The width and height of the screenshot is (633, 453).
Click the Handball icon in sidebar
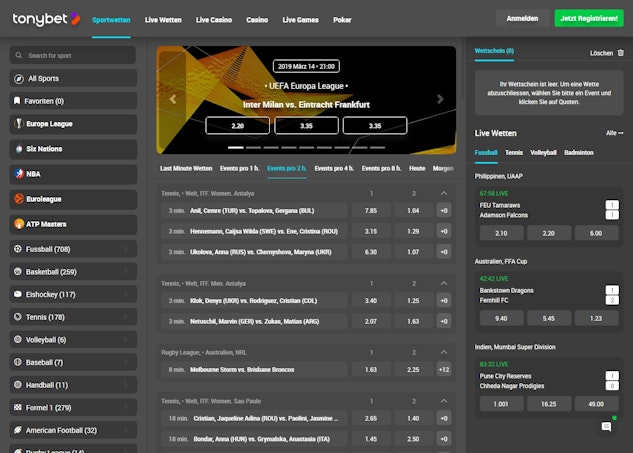click(x=18, y=385)
